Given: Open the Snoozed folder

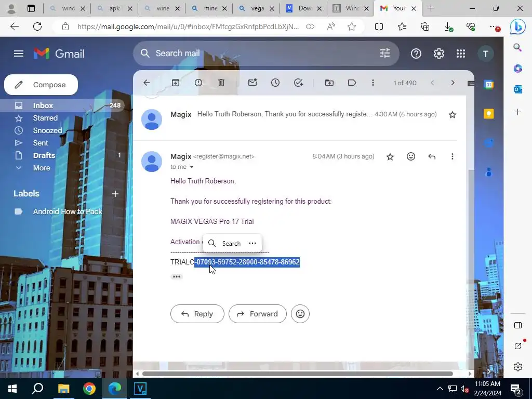Looking at the screenshot, I should click(47, 130).
